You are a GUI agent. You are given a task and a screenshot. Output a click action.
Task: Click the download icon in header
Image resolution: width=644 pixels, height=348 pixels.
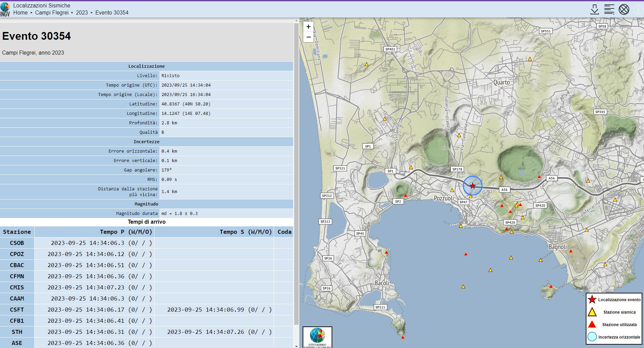tap(595, 9)
